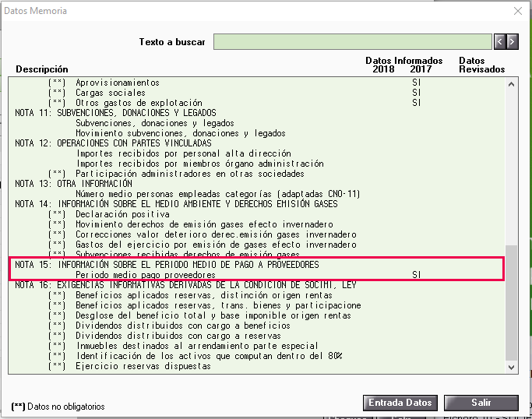Screen dimensions: 532x419
Task: Select Inmuebles destinados al arrendamiento row
Action: click(257, 346)
